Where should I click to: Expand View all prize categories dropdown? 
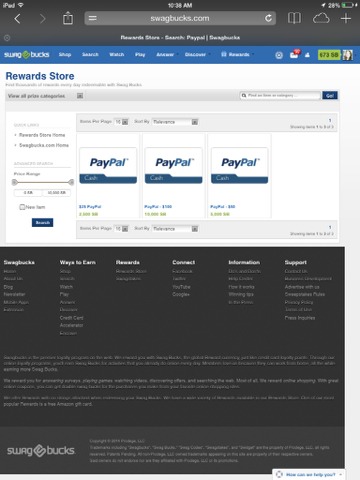[x=80, y=96]
